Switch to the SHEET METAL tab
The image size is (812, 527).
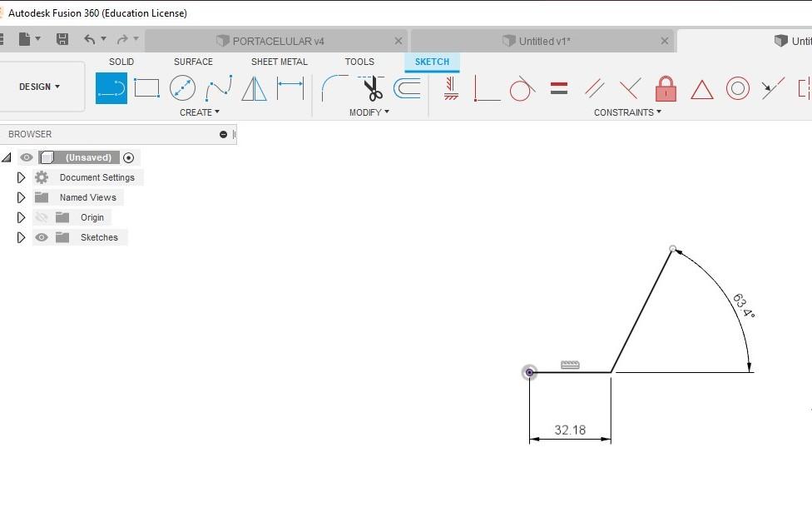280,62
